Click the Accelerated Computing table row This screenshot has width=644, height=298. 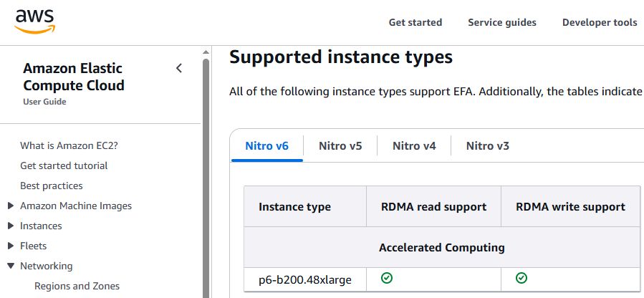coord(442,248)
